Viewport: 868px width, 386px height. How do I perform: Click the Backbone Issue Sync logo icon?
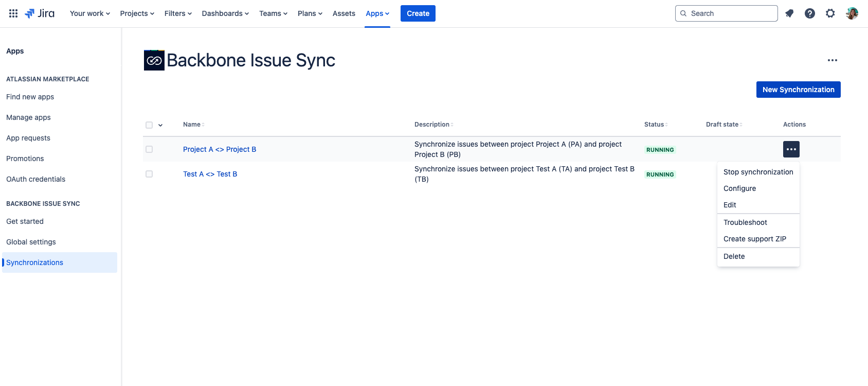pos(154,60)
